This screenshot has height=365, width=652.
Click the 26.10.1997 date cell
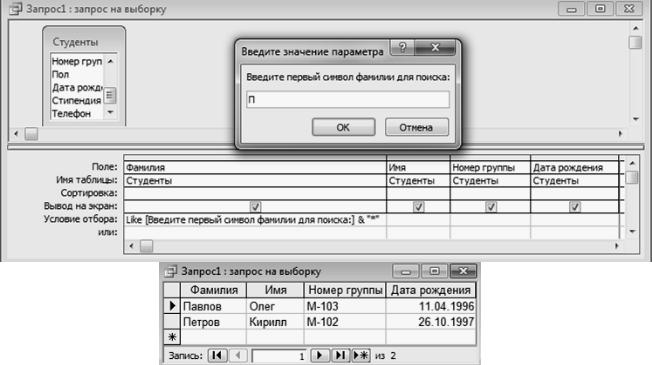(431, 322)
